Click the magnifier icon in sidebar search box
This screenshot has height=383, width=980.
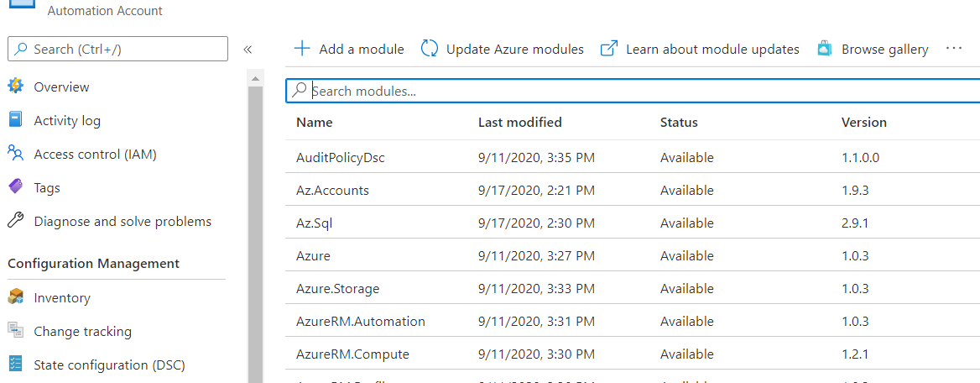click(x=21, y=49)
